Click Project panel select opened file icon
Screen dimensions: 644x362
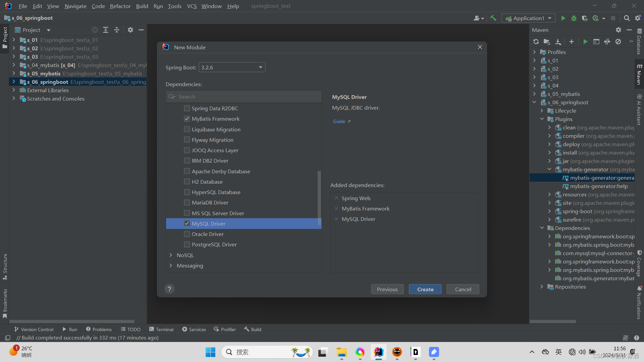(x=95, y=30)
